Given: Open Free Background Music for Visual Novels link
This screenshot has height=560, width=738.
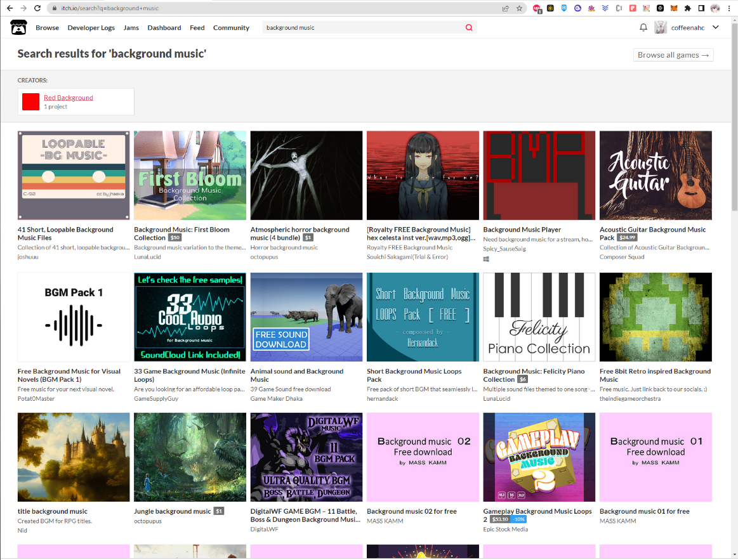Looking at the screenshot, I should point(69,375).
